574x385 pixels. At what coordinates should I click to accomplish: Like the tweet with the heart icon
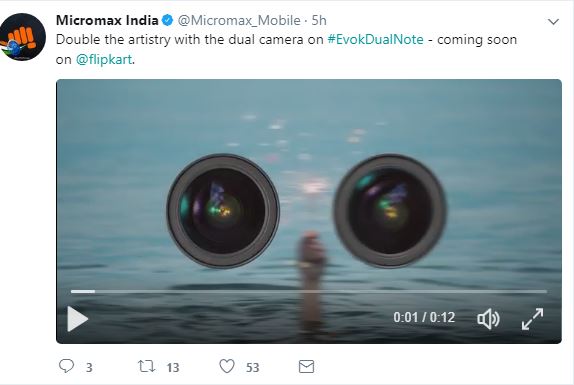[227, 366]
